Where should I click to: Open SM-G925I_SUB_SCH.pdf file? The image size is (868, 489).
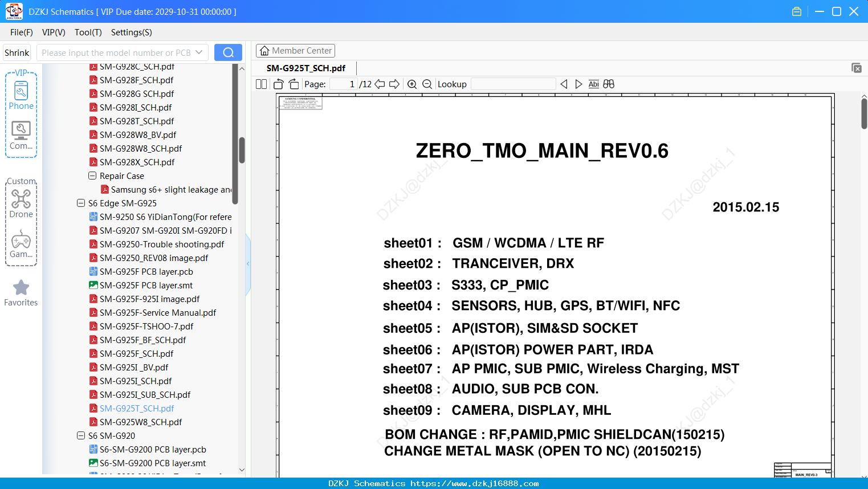pyautogui.click(x=145, y=395)
